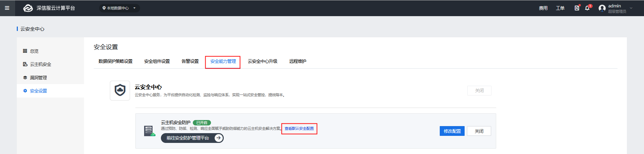Screen dimensions: 644x154
Task: Open the local data center dropdown
Action: click(x=119, y=8)
